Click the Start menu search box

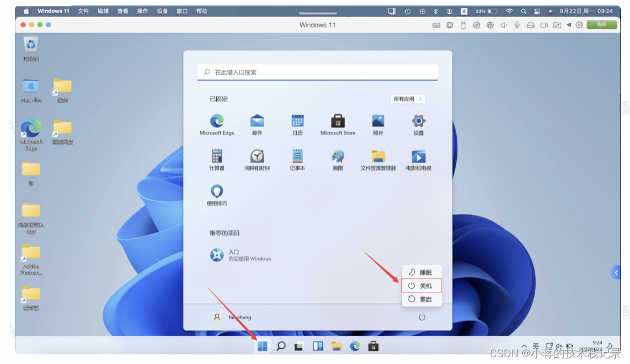tap(317, 72)
